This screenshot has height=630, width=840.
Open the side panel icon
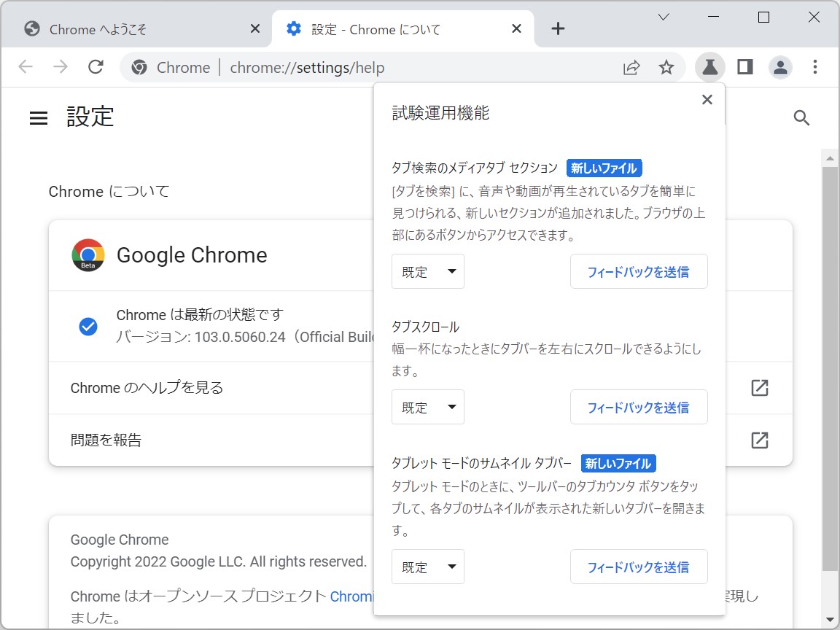pos(744,66)
